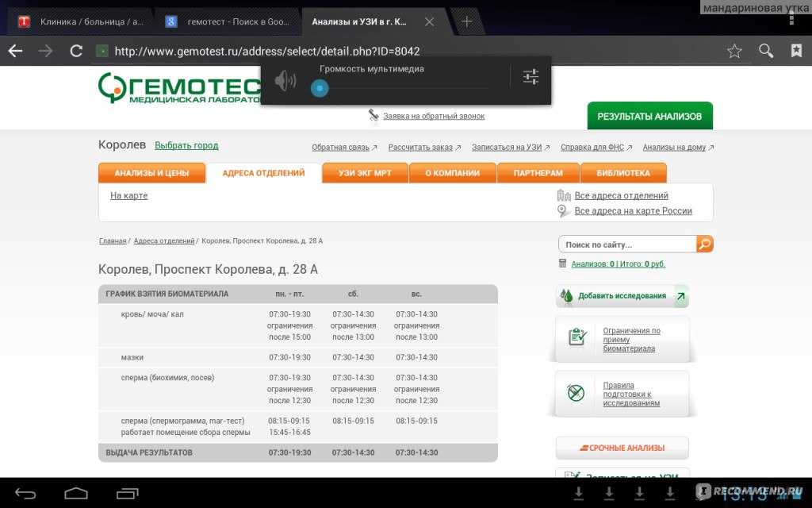Click buildings icon by Все адреса отделений
This screenshot has height=508, width=812.
pos(564,195)
